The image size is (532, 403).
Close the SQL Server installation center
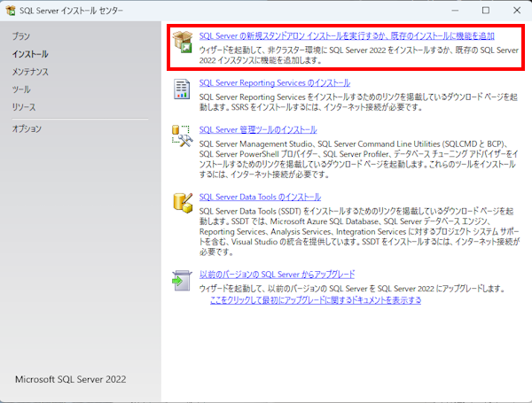tap(517, 11)
